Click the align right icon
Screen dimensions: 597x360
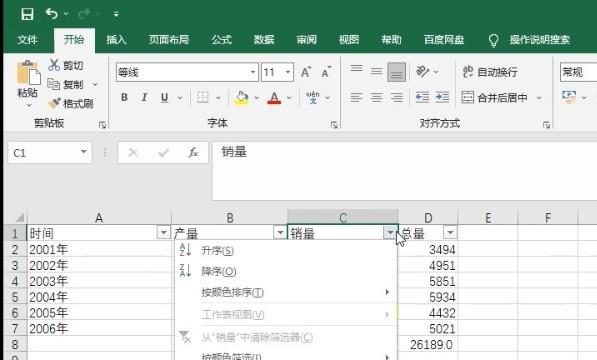tap(396, 97)
